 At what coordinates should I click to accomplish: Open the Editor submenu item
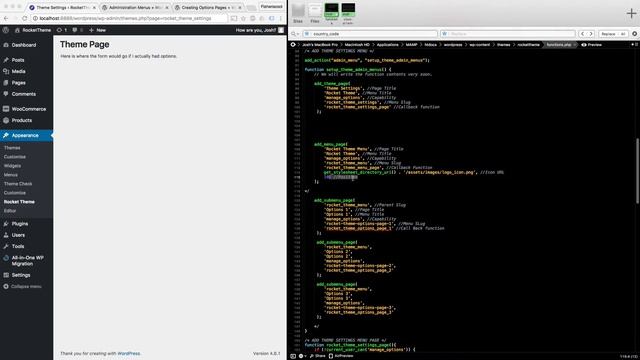coord(10,211)
